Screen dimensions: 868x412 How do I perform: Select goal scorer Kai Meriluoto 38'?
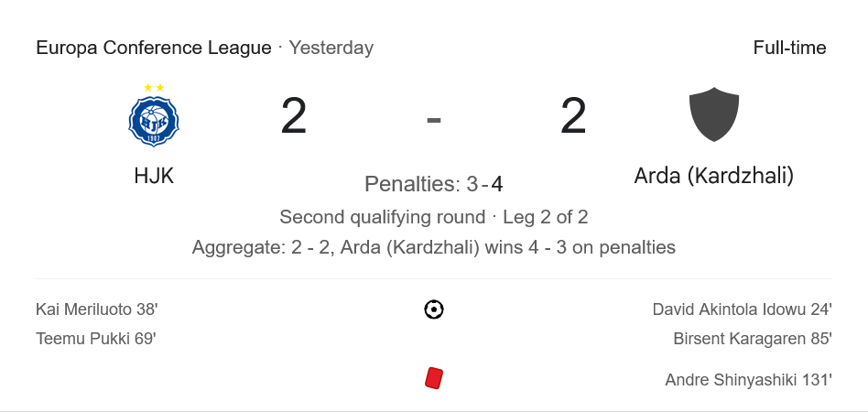(97, 309)
